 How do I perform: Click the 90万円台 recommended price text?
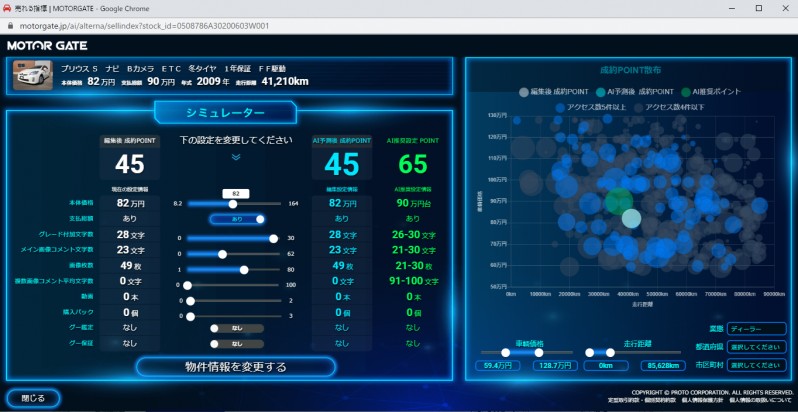tap(413, 203)
